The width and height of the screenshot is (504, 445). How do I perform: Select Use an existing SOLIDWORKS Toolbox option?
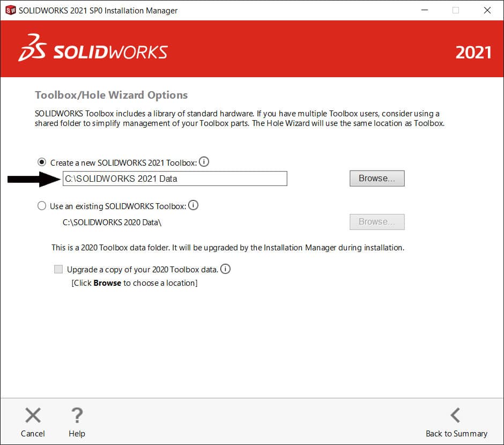point(42,206)
